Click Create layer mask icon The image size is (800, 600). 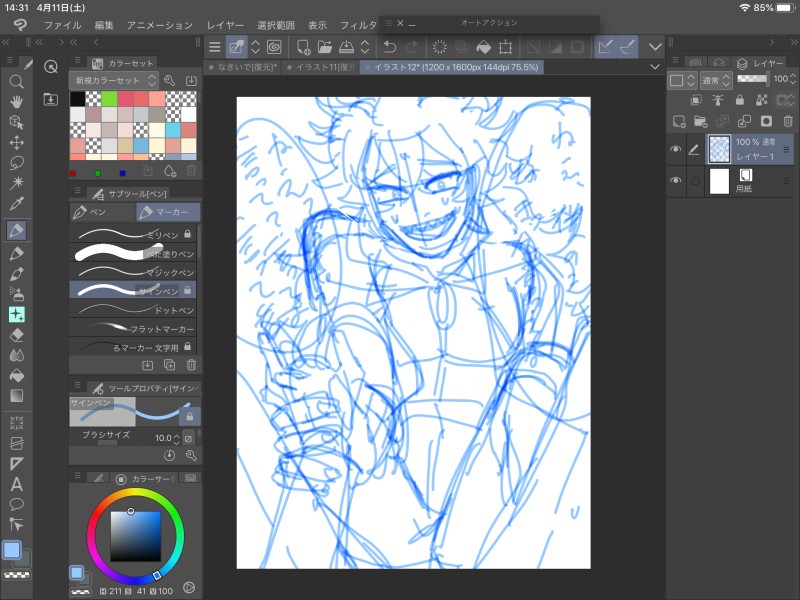[766, 121]
